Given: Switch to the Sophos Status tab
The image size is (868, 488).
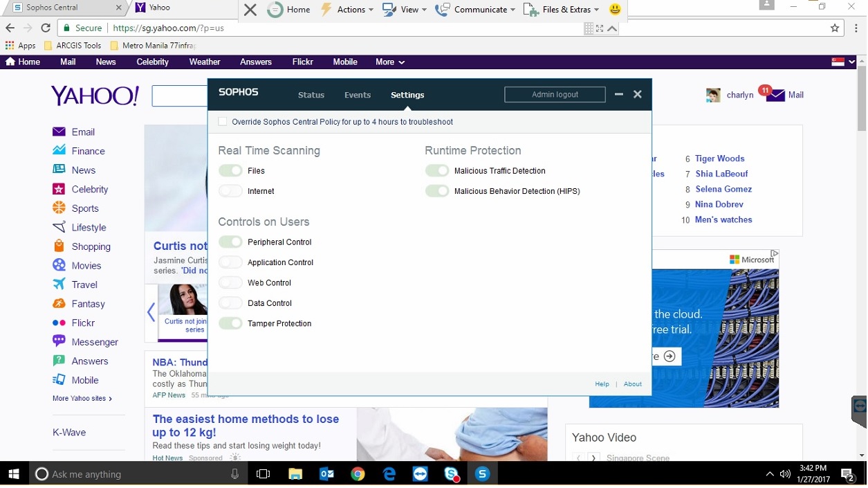Looking at the screenshot, I should 311,95.
